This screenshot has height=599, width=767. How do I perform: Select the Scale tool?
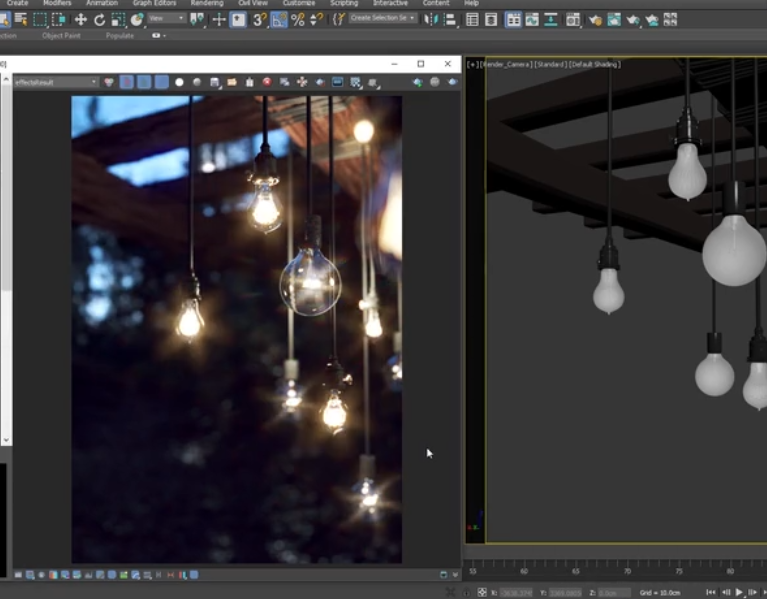(x=118, y=20)
